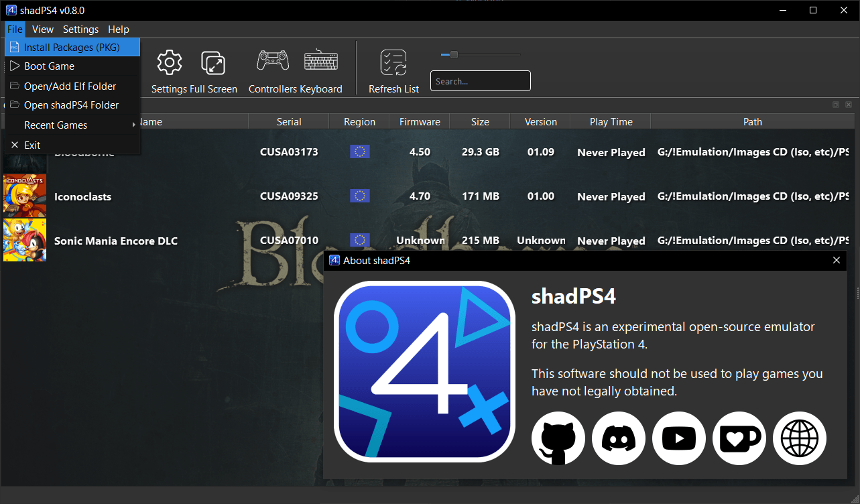Click firmware 4.50 cell

[x=420, y=151]
